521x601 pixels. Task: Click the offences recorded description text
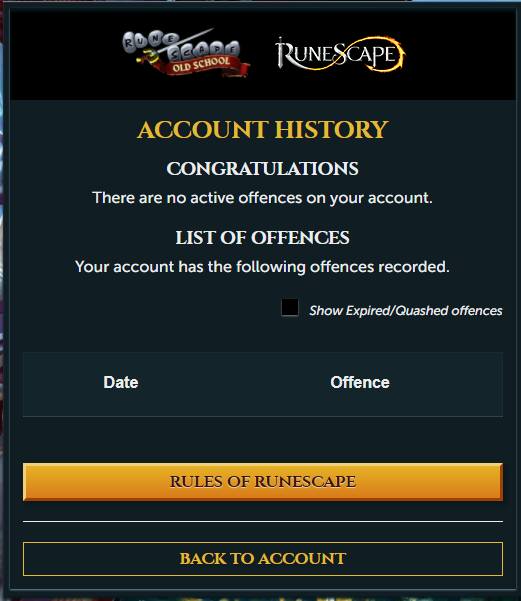(263, 267)
